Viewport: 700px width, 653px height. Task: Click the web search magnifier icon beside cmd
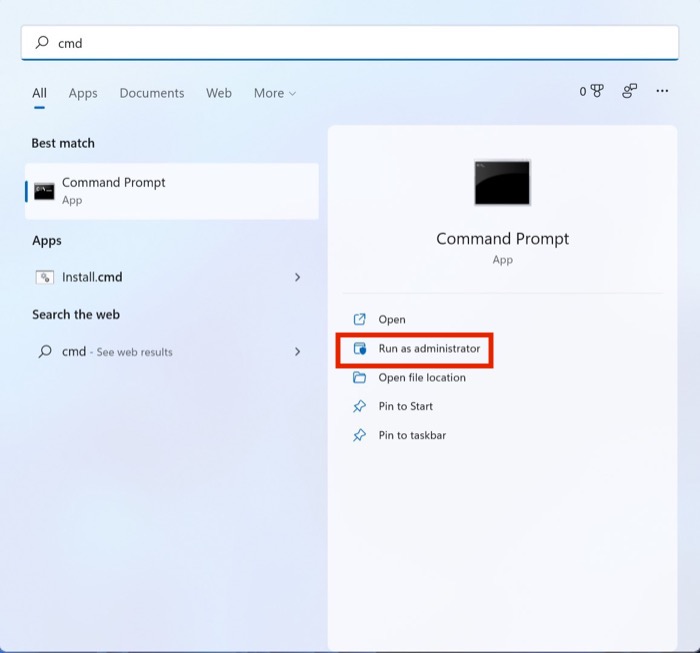(45, 352)
